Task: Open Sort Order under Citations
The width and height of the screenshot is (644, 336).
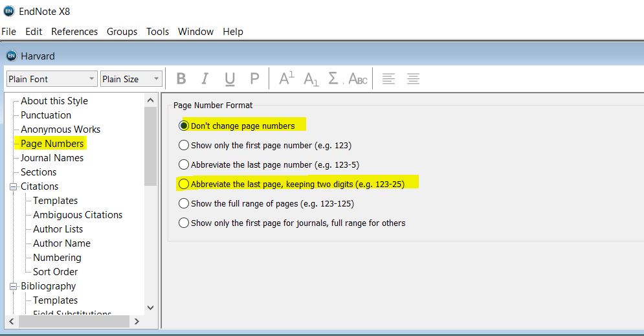Action: coord(56,272)
